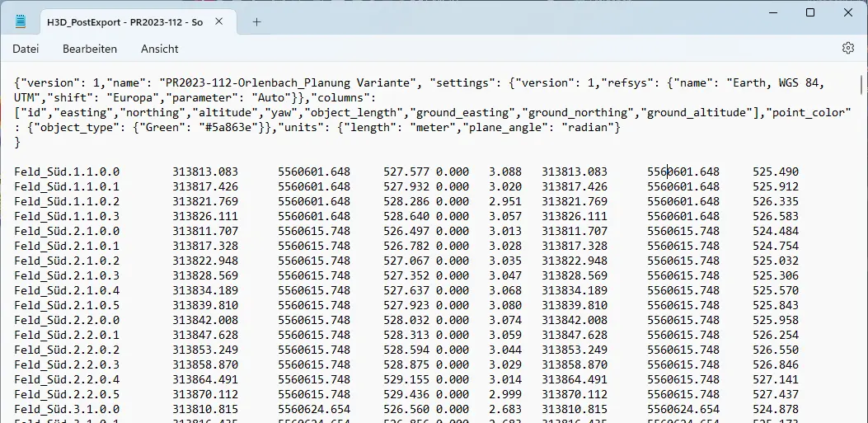The height and width of the screenshot is (423, 868).
Task: Close the H3D_PostExport tab
Action: click(219, 21)
